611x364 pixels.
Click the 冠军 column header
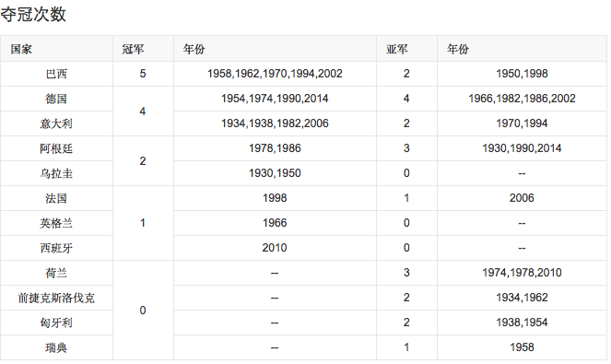tap(143, 49)
